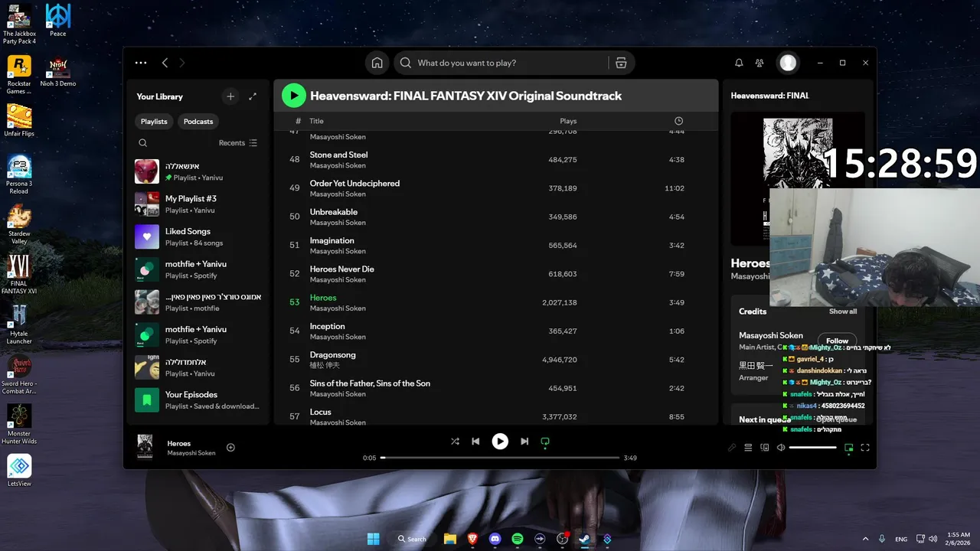
Task: Open the user profile avatar menu
Action: click(788, 63)
